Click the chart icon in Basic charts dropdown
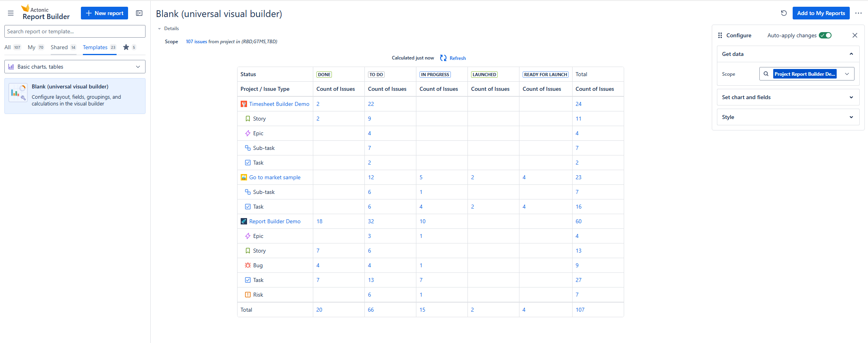Screen dimensions: 868x343 click(11, 67)
